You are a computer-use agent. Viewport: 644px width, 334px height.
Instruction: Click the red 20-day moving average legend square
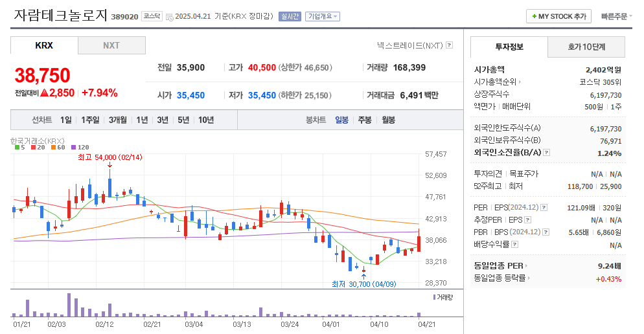pos(33,148)
